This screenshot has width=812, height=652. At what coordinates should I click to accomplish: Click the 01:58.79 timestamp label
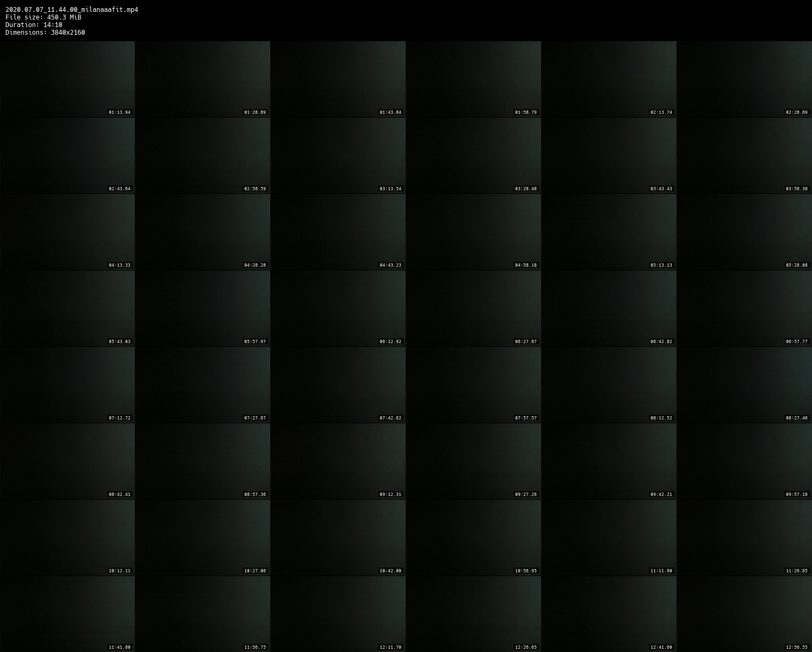click(x=525, y=113)
